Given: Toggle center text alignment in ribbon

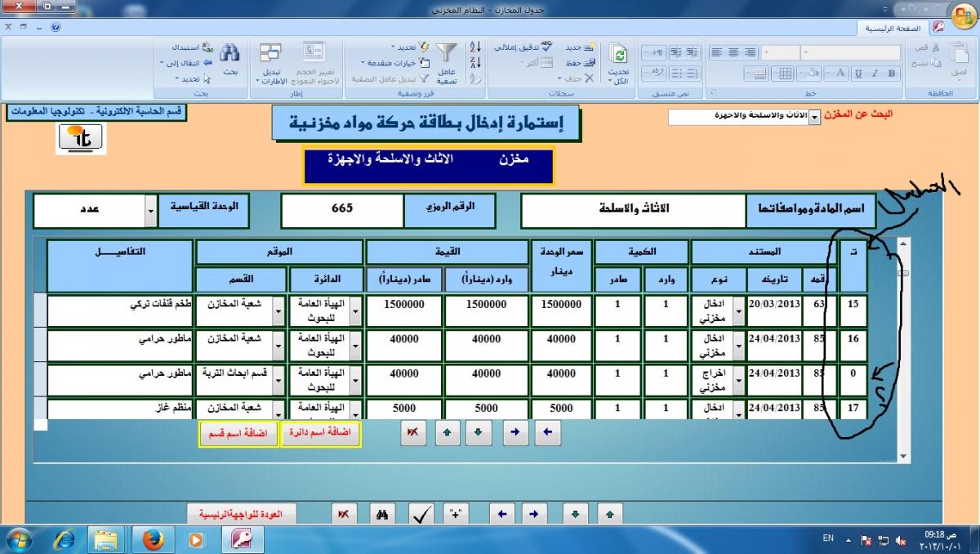Looking at the screenshot, I should [733, 52].
